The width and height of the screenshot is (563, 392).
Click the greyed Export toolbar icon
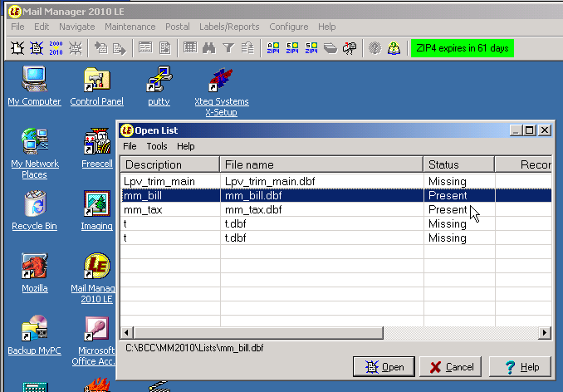tap(120, 48)
